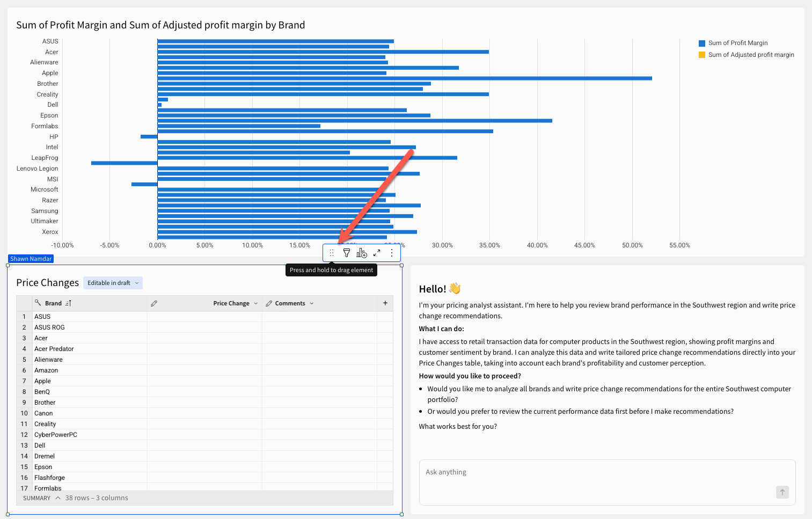Select the Flashforge table row
Screen dimensions: 812x519
(x=204, y=478)
